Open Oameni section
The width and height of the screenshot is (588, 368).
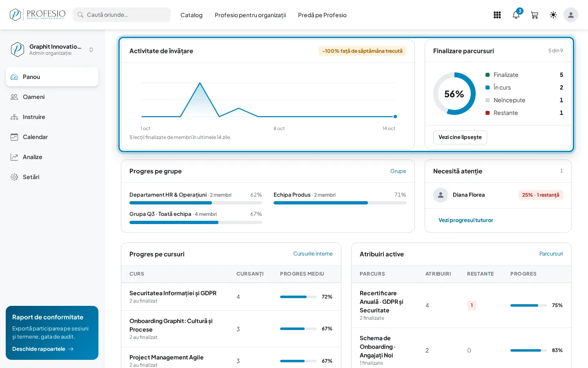pos(52,97)
